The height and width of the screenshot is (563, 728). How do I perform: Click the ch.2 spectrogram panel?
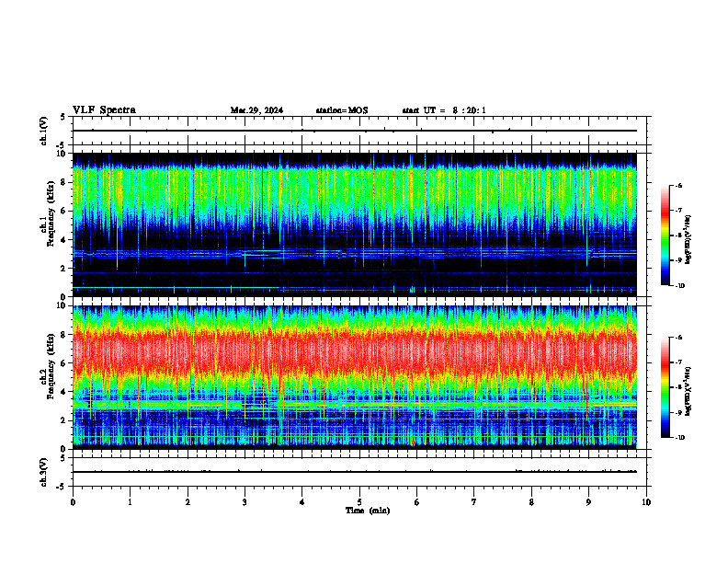(x=355, y=377)
